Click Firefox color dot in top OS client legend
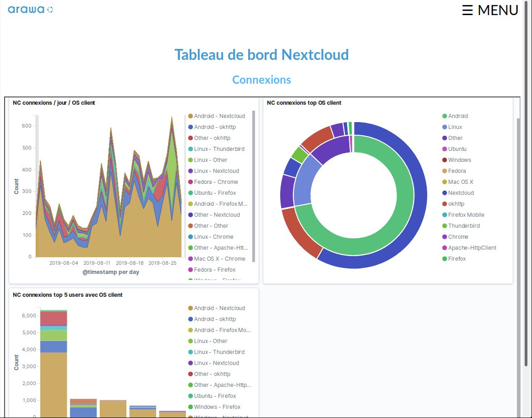Image resolution: width=532 pixels, height=418 pixels. [x=445, y=259]
